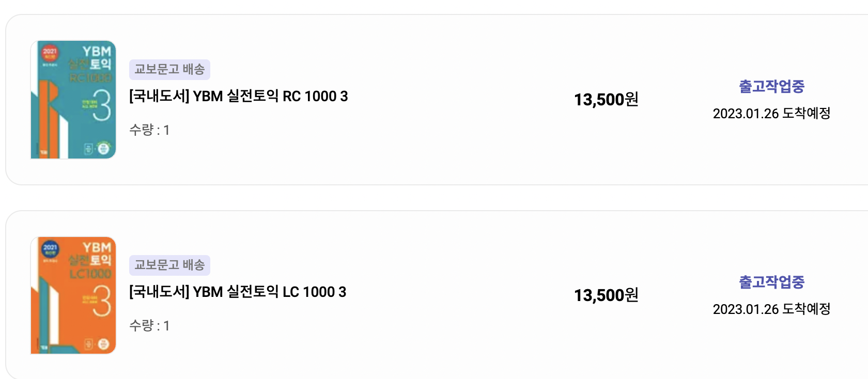Click the LC 1000 product title link
The image size is (868, 379).
[236, 292]
